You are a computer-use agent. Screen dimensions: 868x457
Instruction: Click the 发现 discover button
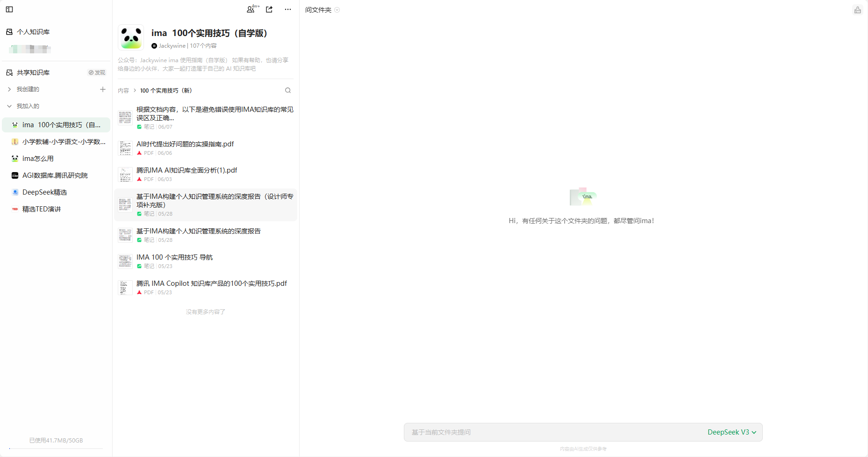97,73
